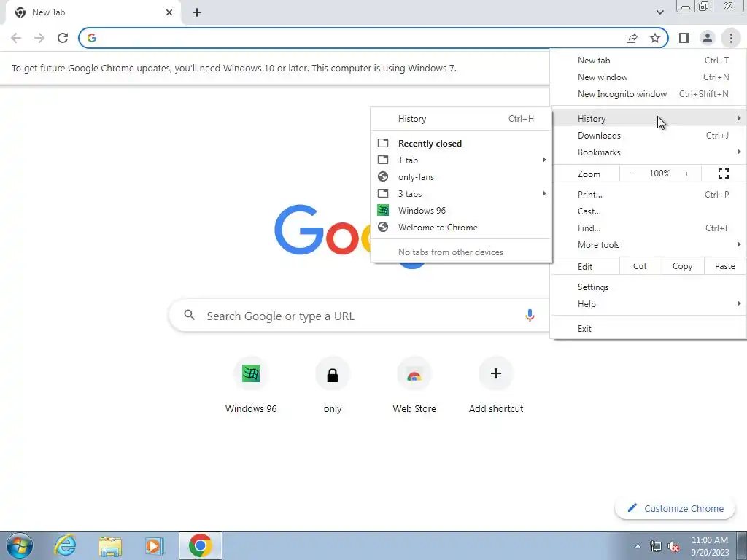The image size is (747, 560).
Task: Open full History (Ctrl+H) in submenu
Action: pyautogui.click(x=461, y=119)
